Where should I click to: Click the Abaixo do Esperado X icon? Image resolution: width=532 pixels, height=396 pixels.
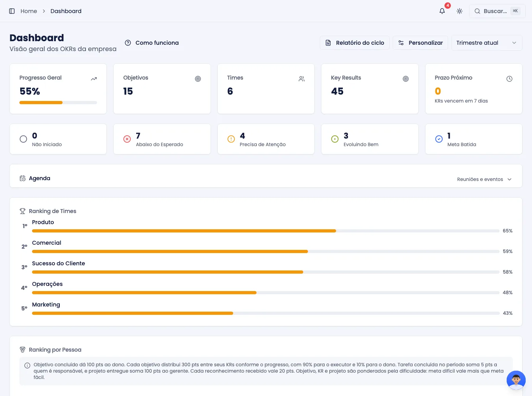pyautogui.click(x=127, y=139)
